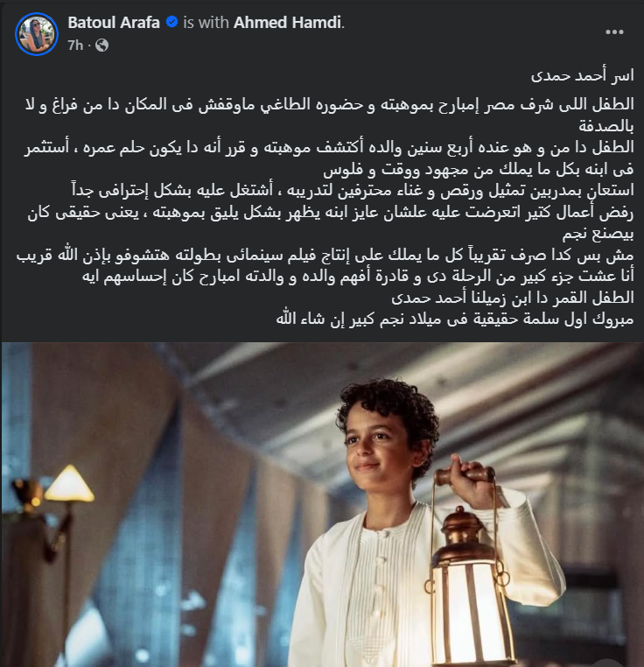Open the three-dot post options menu
This screenshot has height=667, width=644.
[x=614, y=32]
